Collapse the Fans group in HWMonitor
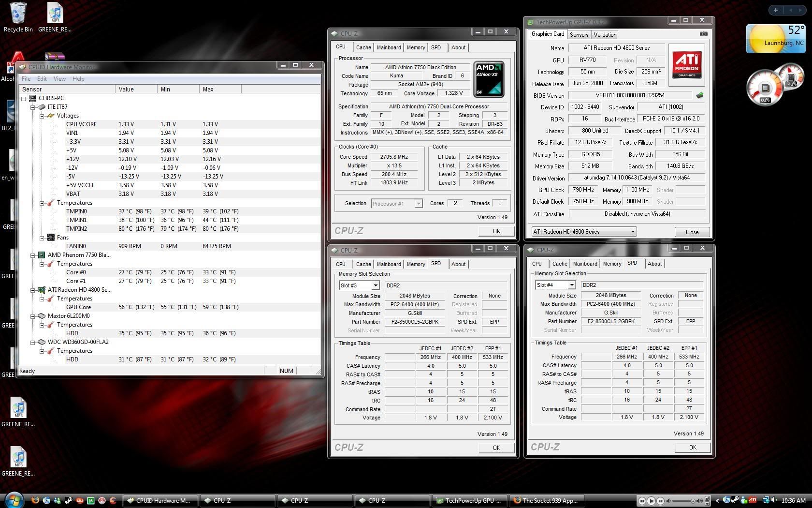Viewport: 812px width, 508px height. click(42, 238)
